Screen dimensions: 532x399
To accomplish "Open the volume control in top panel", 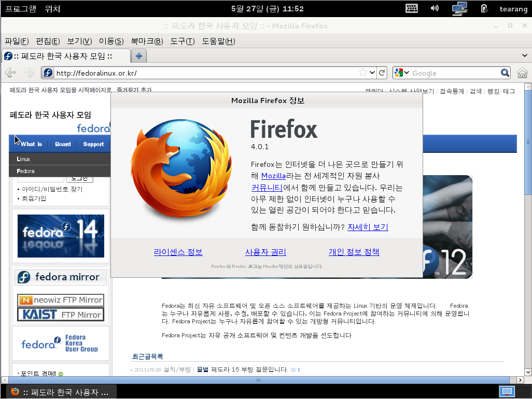I will point(435,8).
